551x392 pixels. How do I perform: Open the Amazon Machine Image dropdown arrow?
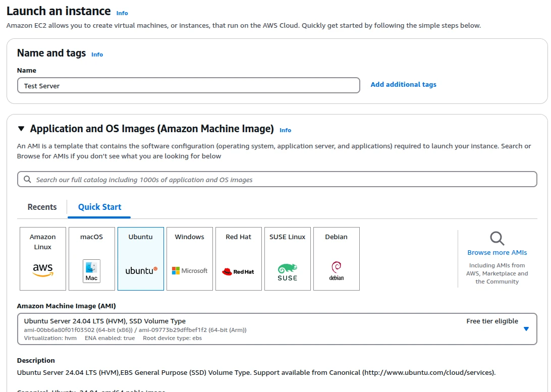pyautogui.click(x=526, y=329)
